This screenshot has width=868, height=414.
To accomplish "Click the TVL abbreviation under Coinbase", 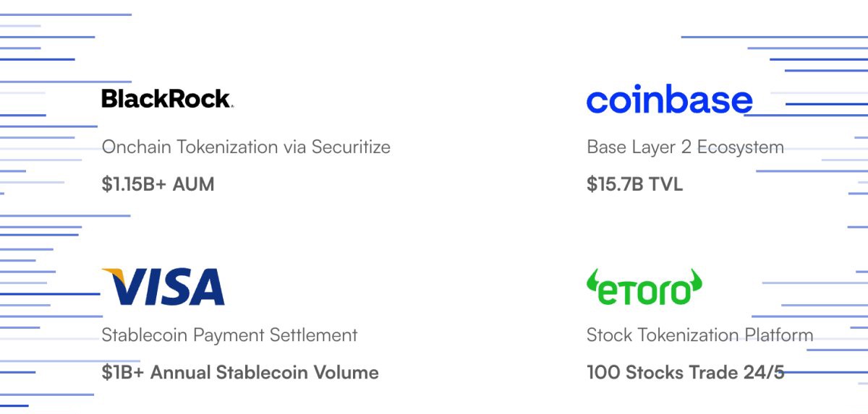I will point(665,184).
